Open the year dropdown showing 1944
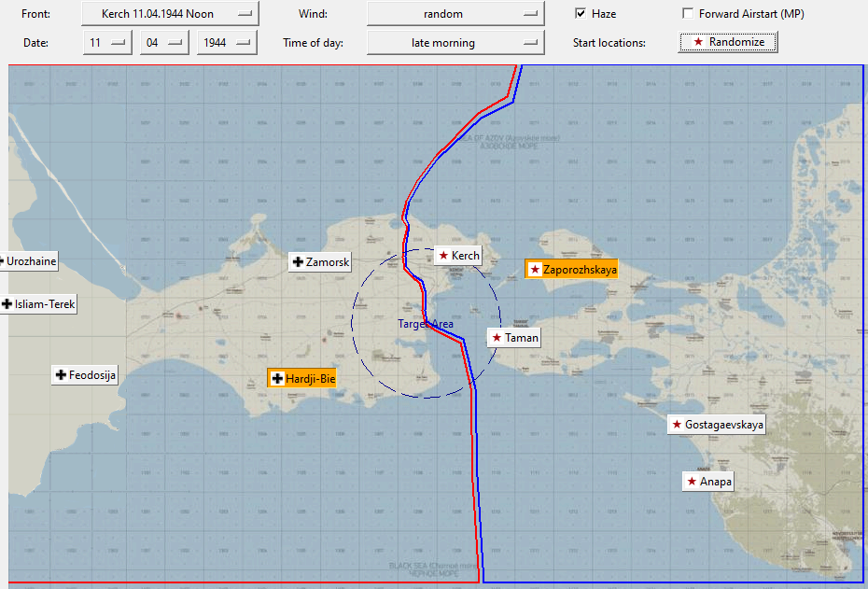868x589 pixels. pyautogui.click(x=227, y=43)
